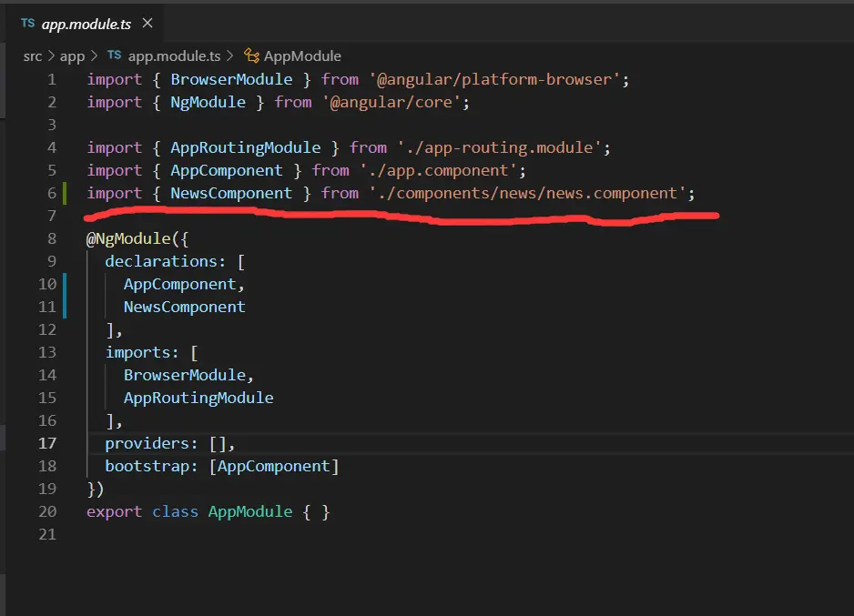854x616 pixels.
Task: Click '@angular/core' string
Action: [391, 102]
